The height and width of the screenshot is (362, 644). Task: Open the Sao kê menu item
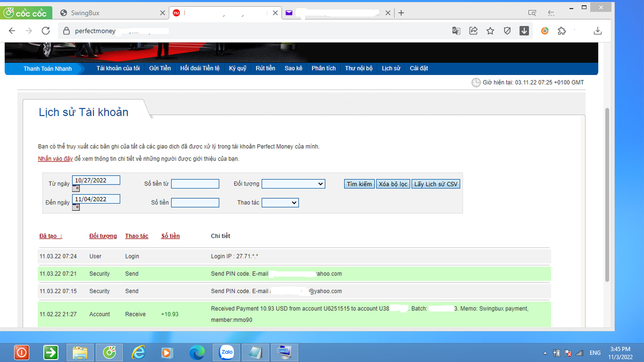(x=293, y=68)
